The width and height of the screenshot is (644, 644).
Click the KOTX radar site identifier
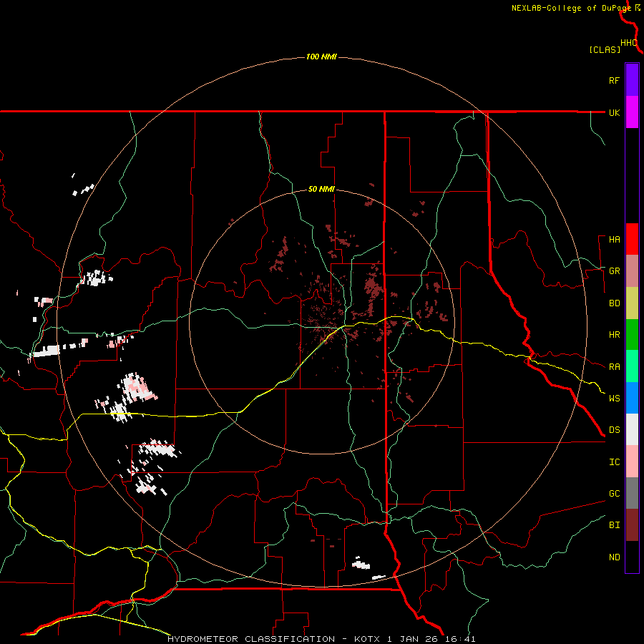(368, 639)
